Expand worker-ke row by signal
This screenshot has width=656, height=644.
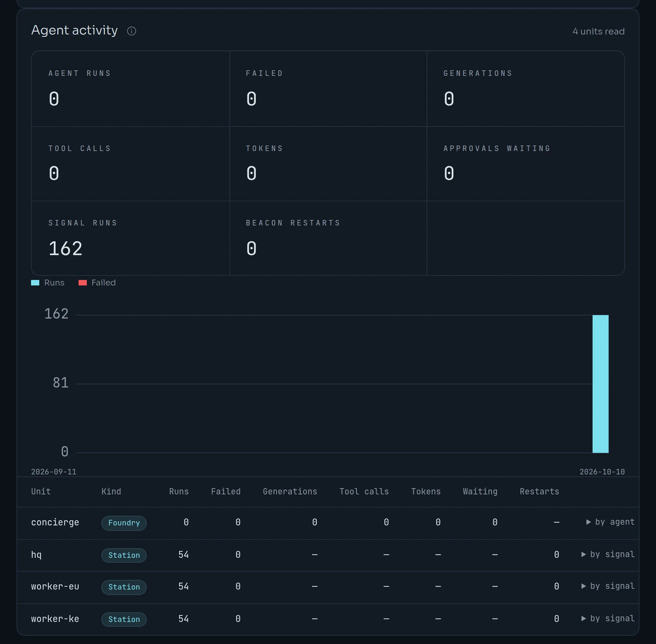(608, 618)
